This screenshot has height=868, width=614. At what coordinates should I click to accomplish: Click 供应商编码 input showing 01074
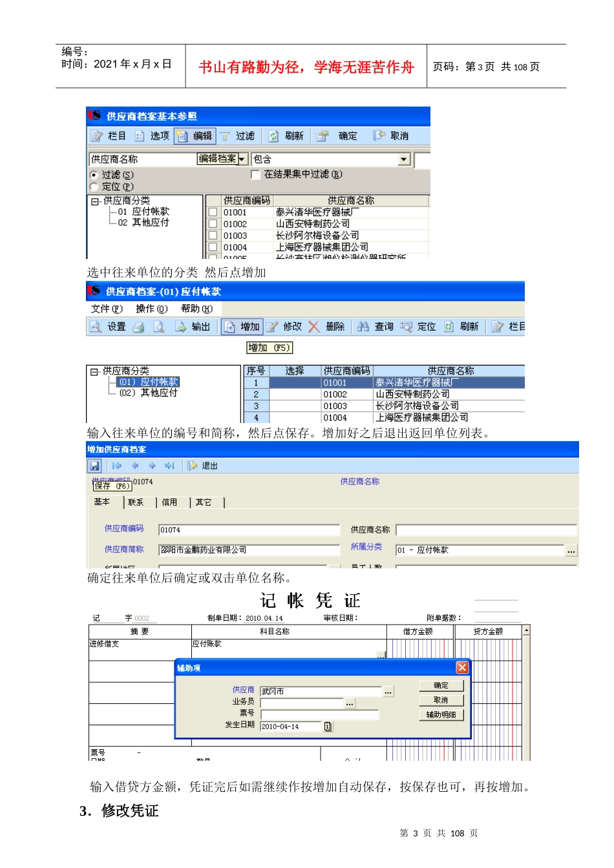[x=249, y=530]
